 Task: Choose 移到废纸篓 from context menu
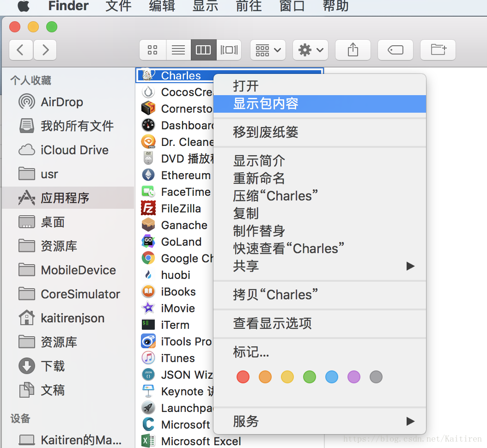[320, 132]
